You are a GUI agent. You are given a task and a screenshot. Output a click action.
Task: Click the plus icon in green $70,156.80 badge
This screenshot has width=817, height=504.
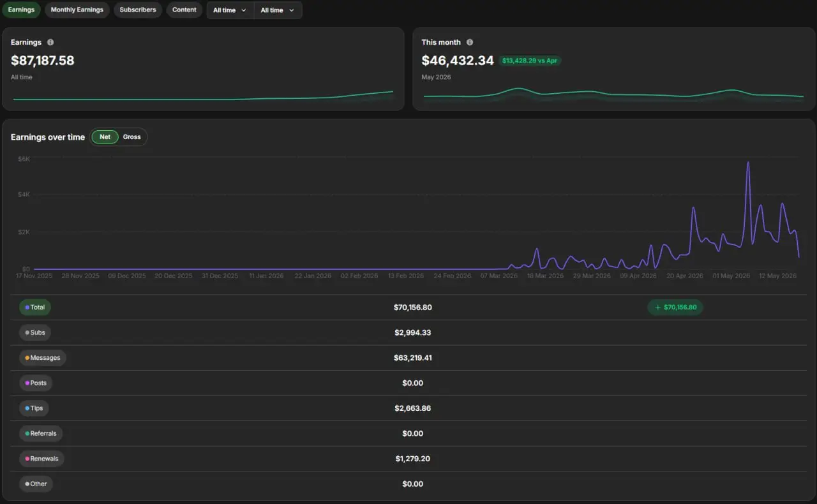click(x=658, y=308)
